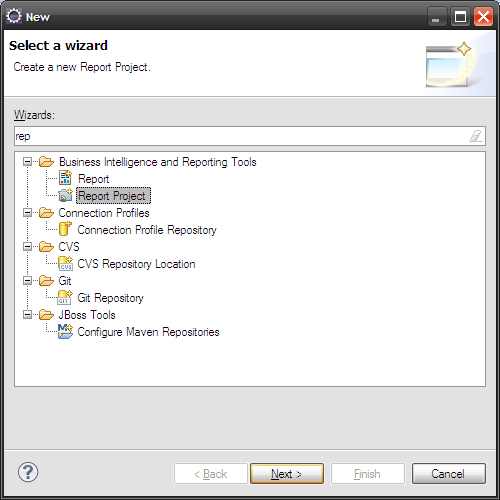
Task: Click the Report wizard icon
Action: 65,178
